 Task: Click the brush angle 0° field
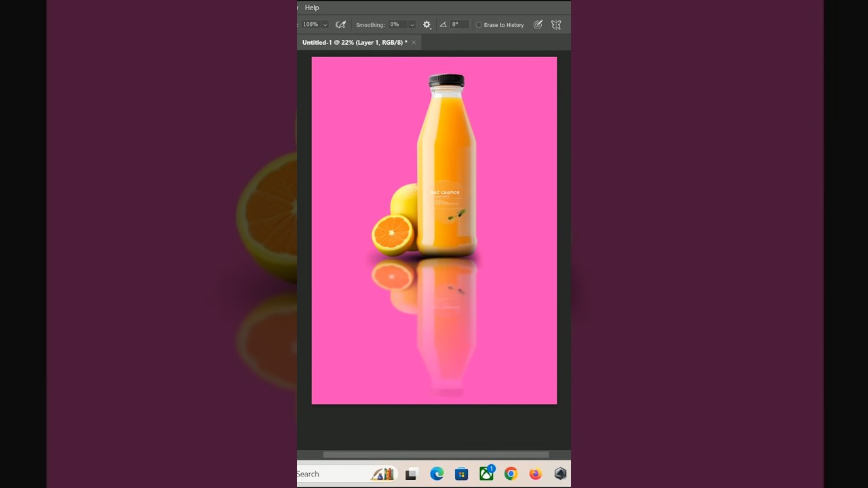459,24
